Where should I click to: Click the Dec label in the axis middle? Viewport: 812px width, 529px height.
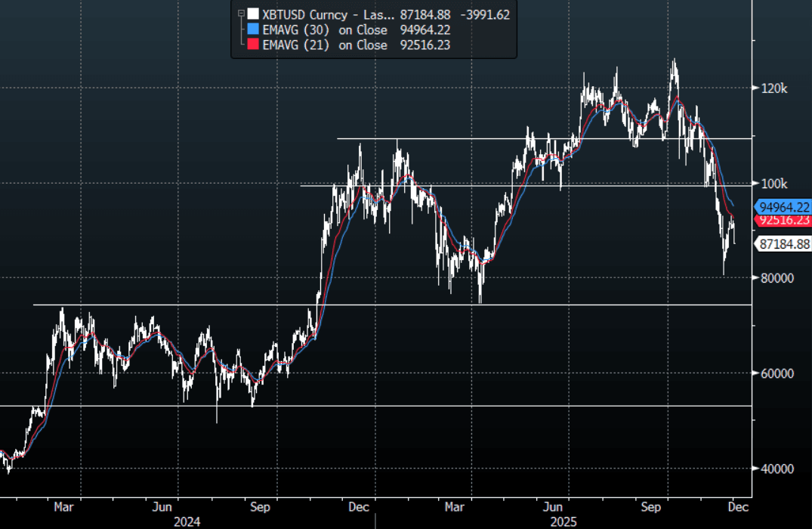(x=358, y=507)
